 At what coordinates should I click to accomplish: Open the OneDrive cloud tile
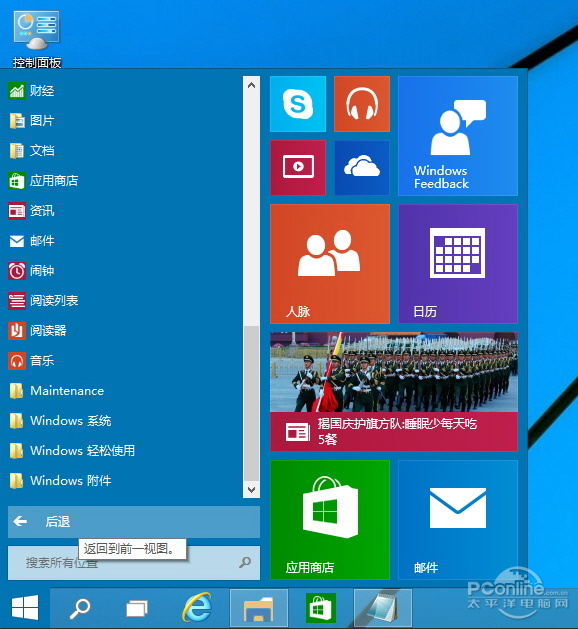[x=362, y=168]
